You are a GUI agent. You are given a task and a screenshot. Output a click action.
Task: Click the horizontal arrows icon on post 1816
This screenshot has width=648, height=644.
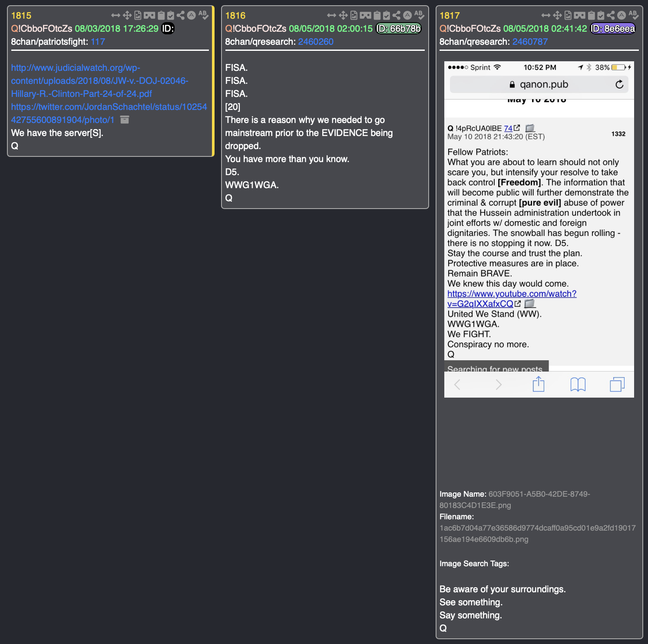click(x=332, y=16)
